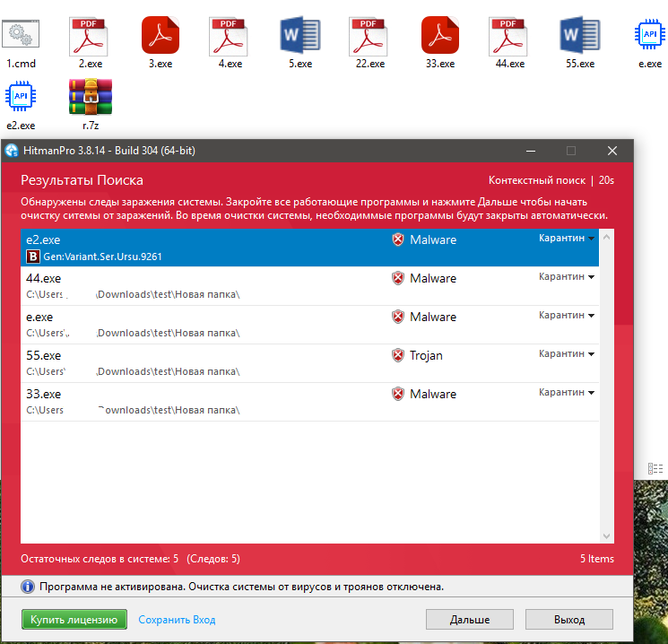The image size is (668, 644).
Task: Click the Дальше button
Action: (470, 619)
